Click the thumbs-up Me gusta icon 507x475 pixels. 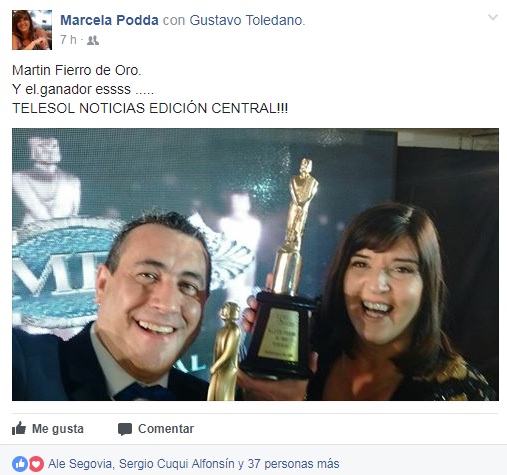pyautogui.click(x=19, y=429)
